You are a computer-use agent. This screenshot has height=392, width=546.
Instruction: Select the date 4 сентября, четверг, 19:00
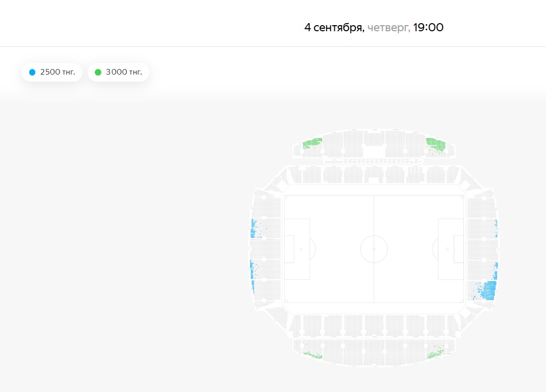tap(374, 27)
